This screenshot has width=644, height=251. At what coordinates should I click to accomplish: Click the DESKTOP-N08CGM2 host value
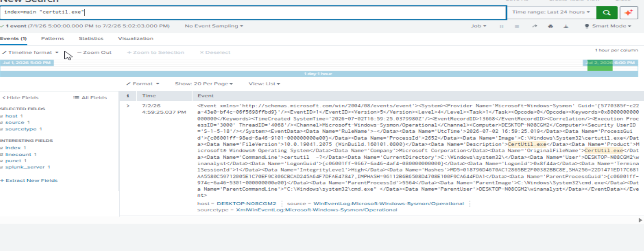tap(246, 204)
